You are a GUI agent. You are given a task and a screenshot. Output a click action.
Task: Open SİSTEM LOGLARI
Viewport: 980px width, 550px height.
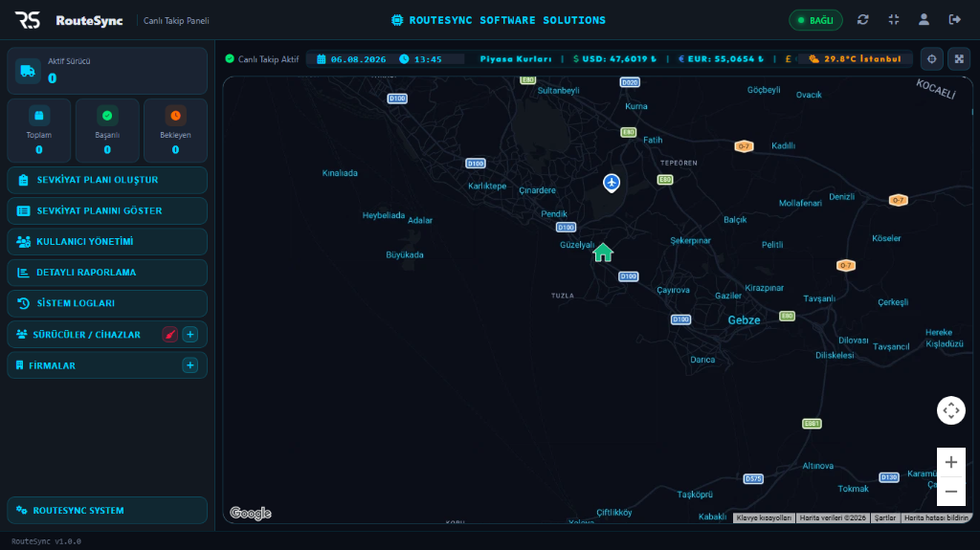point(107,303)
